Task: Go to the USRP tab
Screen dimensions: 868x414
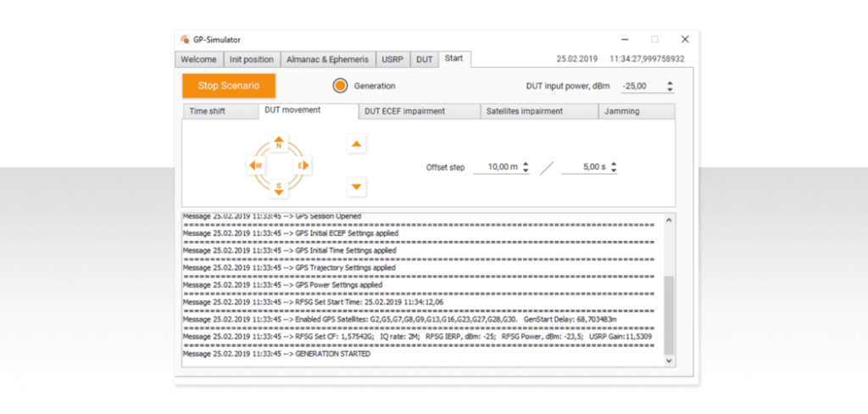Action: tap(392, 59)
